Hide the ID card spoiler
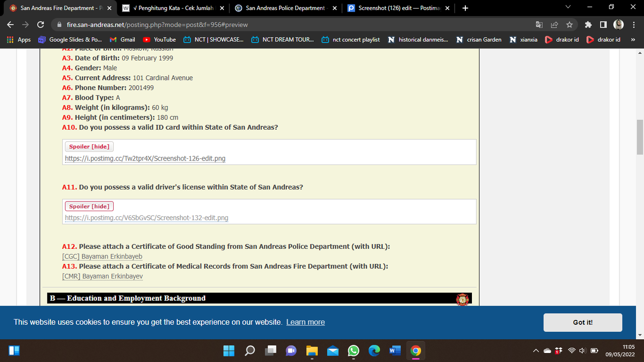The width and height of the screenshot is (644, 362). coord(89,146)
